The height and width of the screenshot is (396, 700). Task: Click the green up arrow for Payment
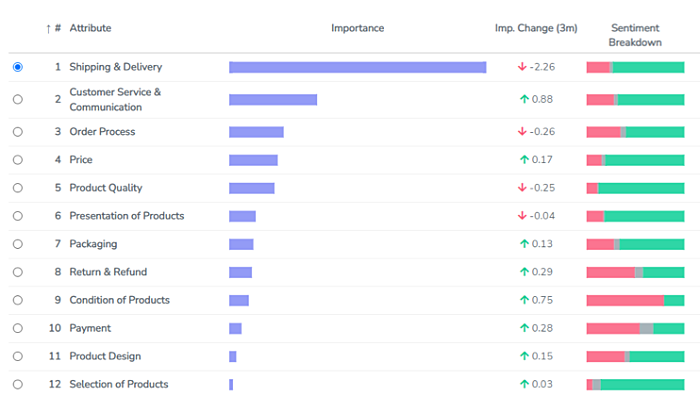coord(524,328)
